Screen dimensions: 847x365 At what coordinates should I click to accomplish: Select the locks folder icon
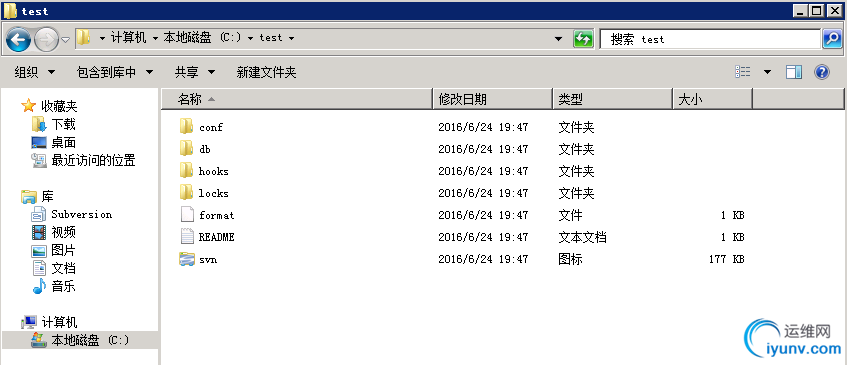(186, 193)
